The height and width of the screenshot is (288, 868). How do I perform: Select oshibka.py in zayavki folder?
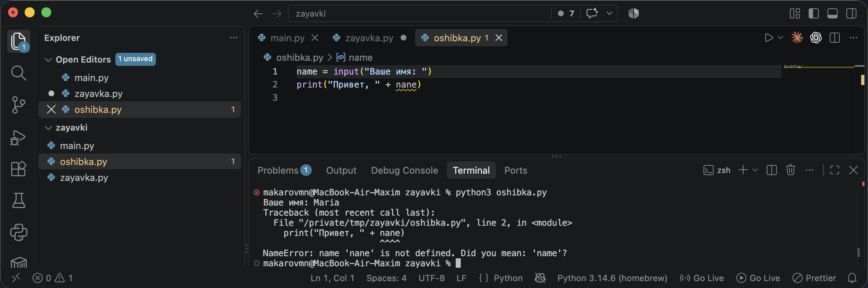tap(140, 162)
